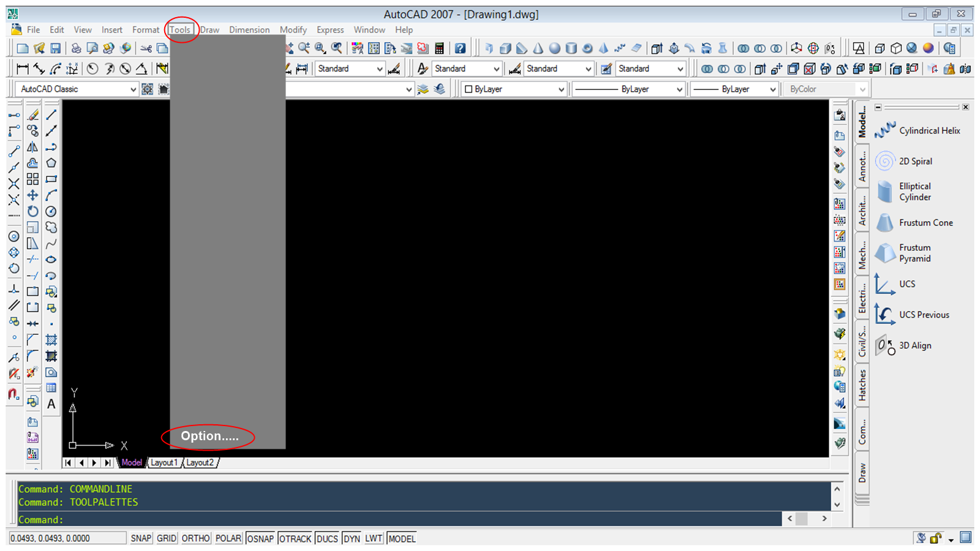Pick the Array modify tool
The width and height of the screenshot is (980, 551).
point(33,179)
